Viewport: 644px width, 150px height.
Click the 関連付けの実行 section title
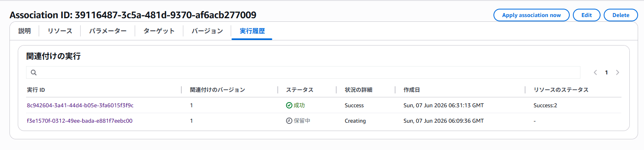(x=53, y=56)
